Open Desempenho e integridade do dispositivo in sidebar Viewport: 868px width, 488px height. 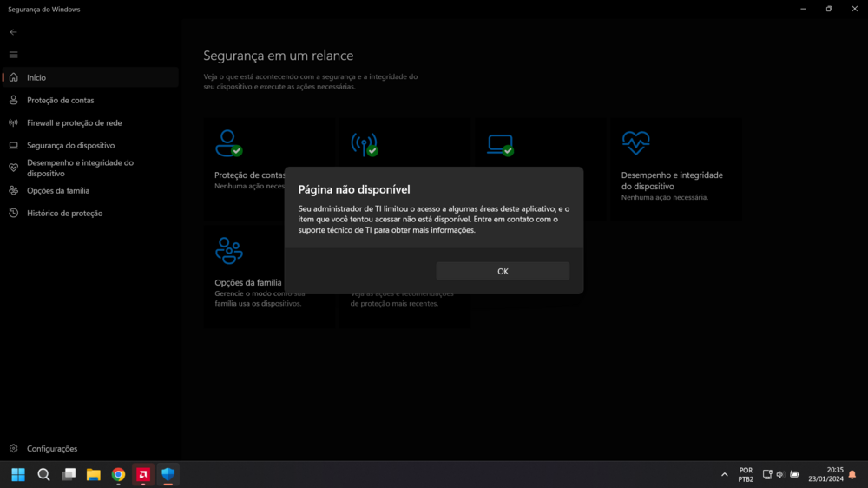80,168
